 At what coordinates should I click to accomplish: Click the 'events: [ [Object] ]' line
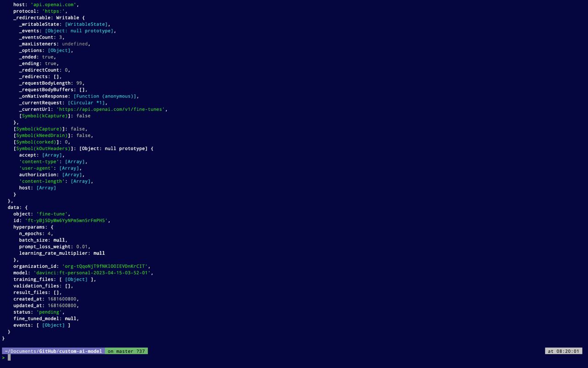(x=42, y=325)
